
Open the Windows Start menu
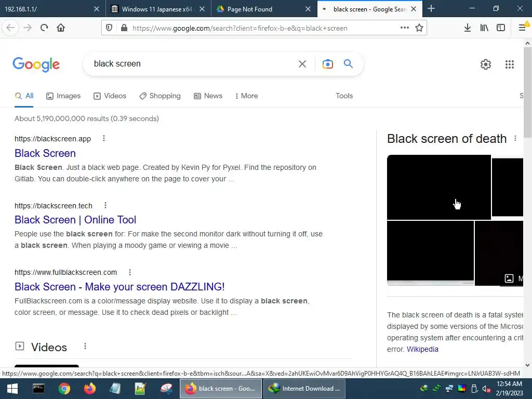tap(12, 389)
